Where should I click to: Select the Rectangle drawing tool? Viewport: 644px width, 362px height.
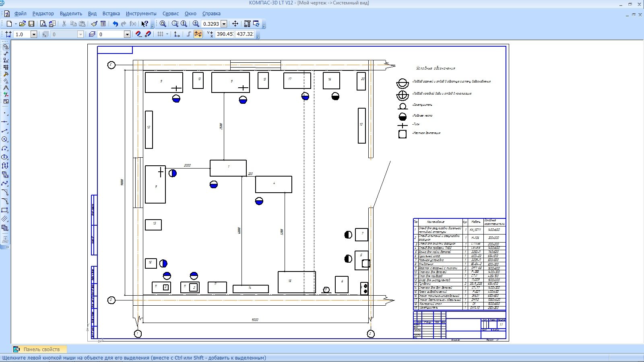pos(5,210)
